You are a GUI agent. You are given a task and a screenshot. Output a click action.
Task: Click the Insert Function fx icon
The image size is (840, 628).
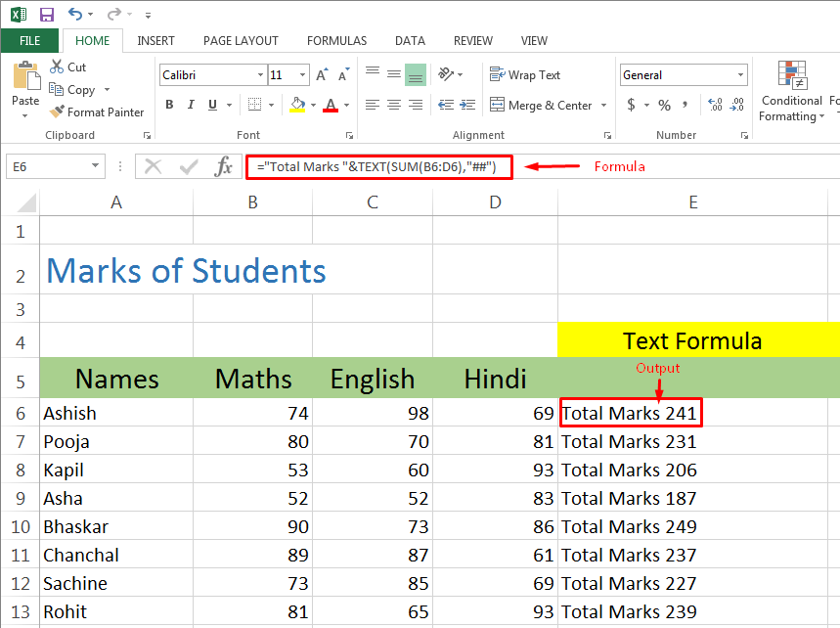tap(224, 166)
